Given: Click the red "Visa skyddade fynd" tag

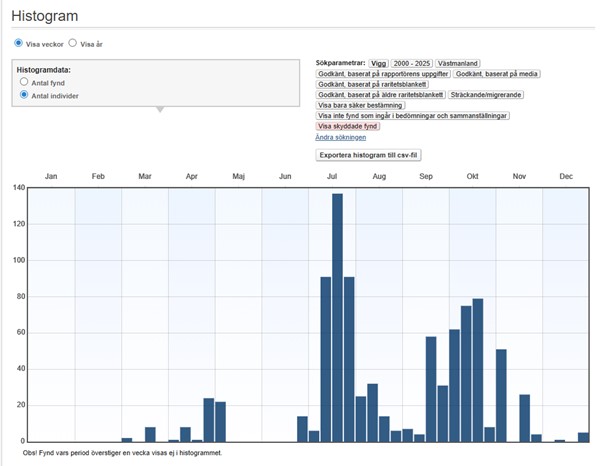Looking at the screenshot, I should tap(347, 127).
